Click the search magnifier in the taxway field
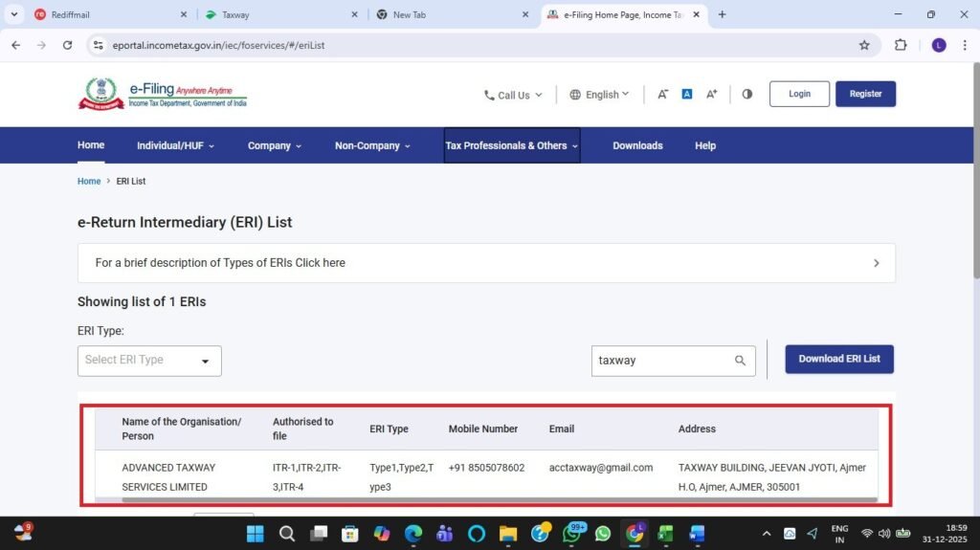980x550 pixels. (x=740, y=361)
